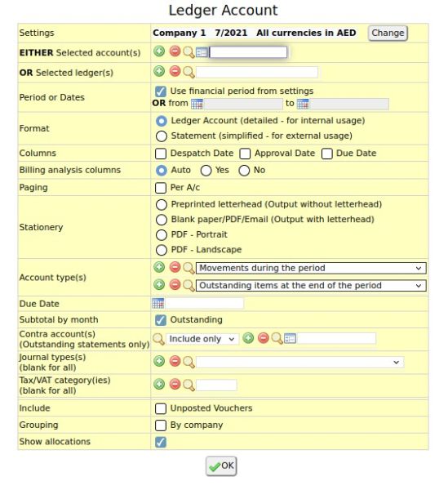Search magnifier in Selected ledger(s) row
The width and height of the screenshot is (448, 490).
tap(189, 73)
